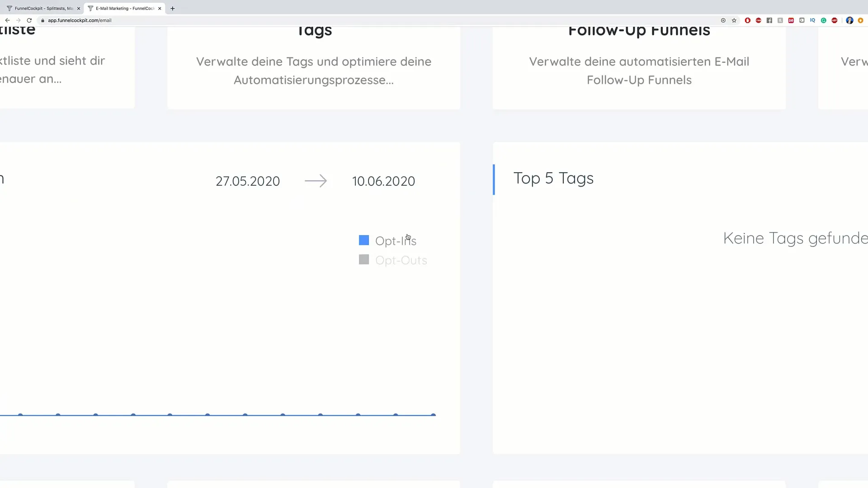868x488 pixels.
Task: Open the Facebook extension icon
Action: point(769,20)
